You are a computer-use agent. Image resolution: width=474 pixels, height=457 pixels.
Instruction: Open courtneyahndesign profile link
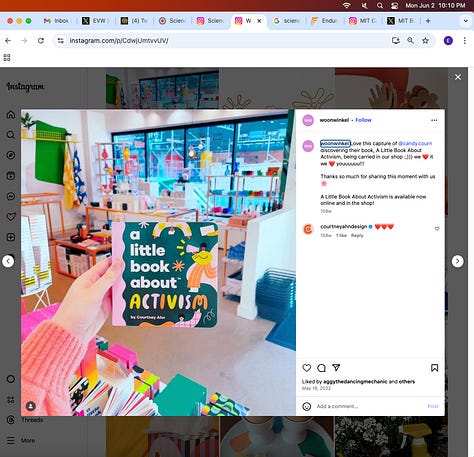tap(344, 227)
